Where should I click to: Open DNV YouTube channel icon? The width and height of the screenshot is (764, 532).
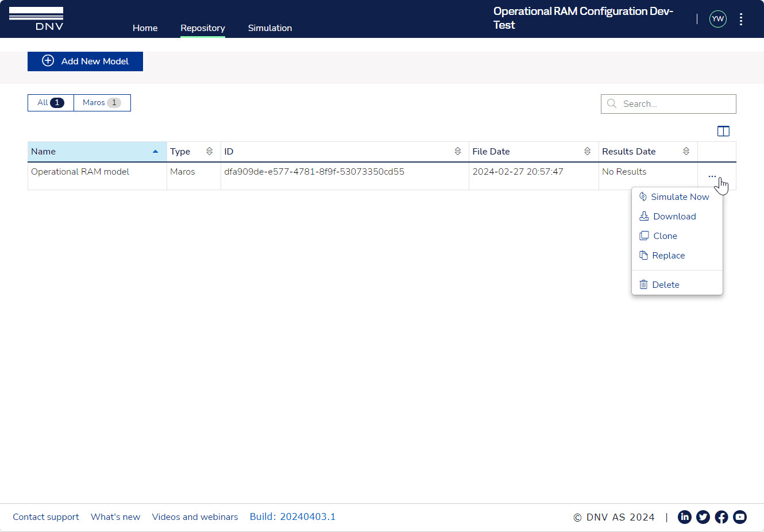pos(740,517)
